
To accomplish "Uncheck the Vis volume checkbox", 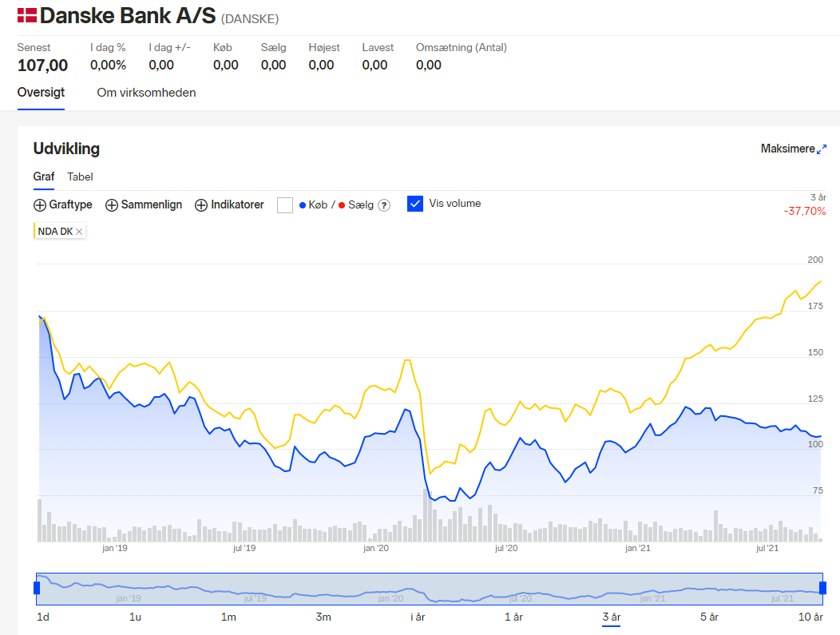I will 415,204.
